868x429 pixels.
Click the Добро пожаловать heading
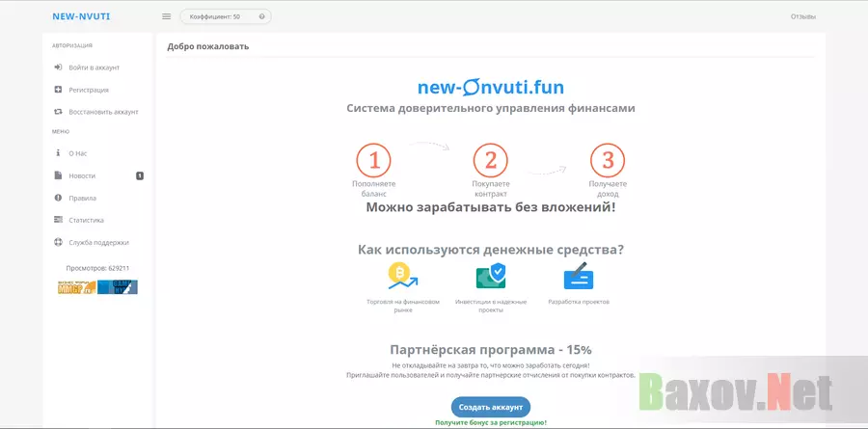point(208,46)
